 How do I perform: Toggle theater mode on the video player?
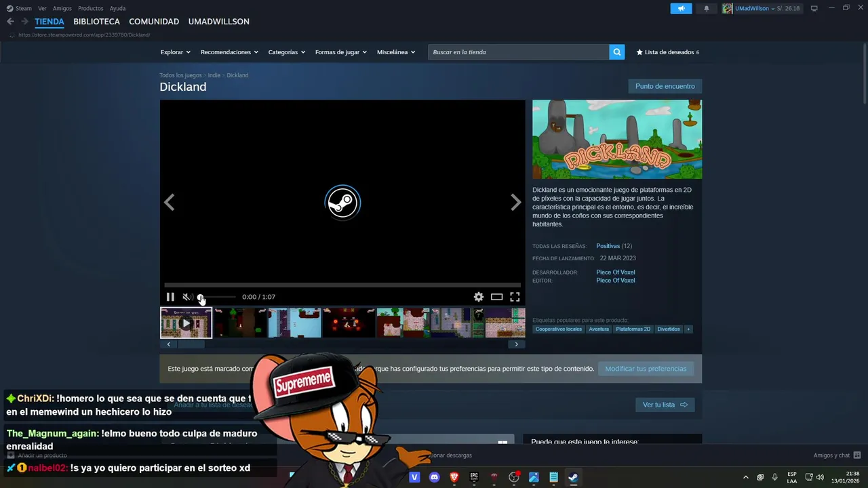497,297
